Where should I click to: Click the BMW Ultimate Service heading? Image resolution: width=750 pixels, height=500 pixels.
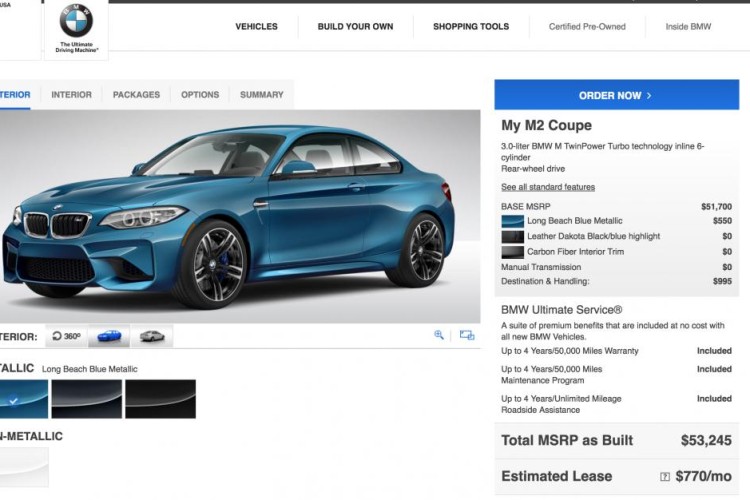(562, 310)
